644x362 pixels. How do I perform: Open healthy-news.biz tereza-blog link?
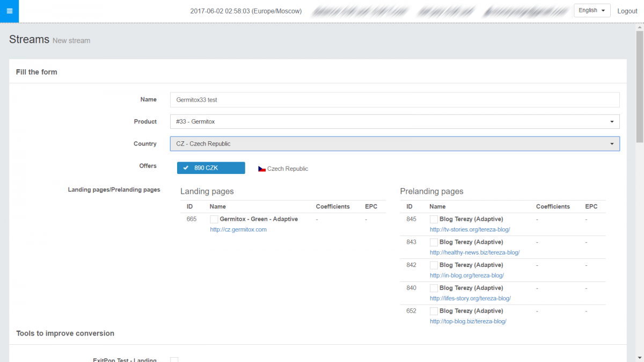click(x=474, y=252)
